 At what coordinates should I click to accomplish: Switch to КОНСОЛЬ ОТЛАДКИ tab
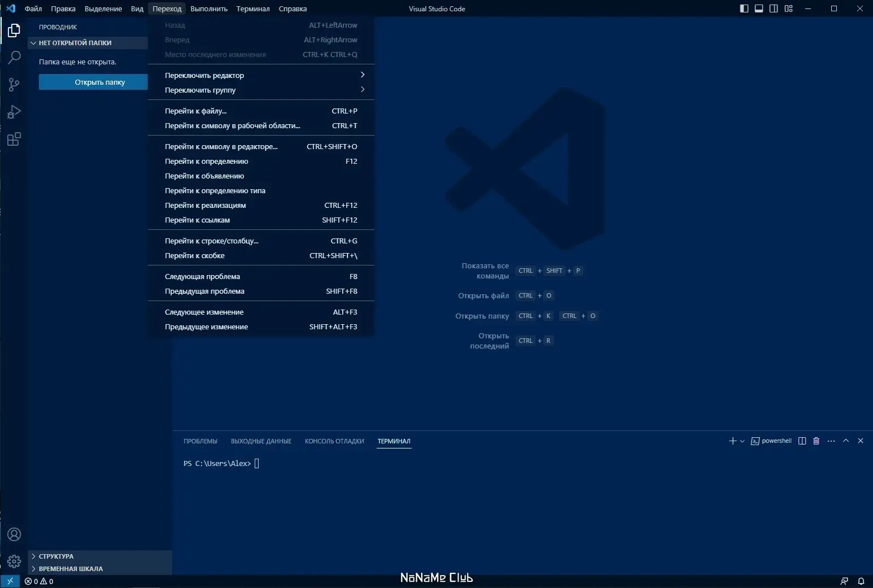tap(334, 441)
